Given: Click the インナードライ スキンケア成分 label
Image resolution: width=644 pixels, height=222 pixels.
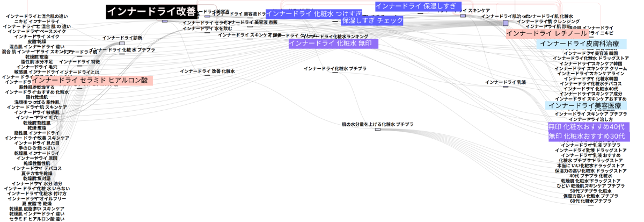Looking at the screenshot, I should point(590,94).
